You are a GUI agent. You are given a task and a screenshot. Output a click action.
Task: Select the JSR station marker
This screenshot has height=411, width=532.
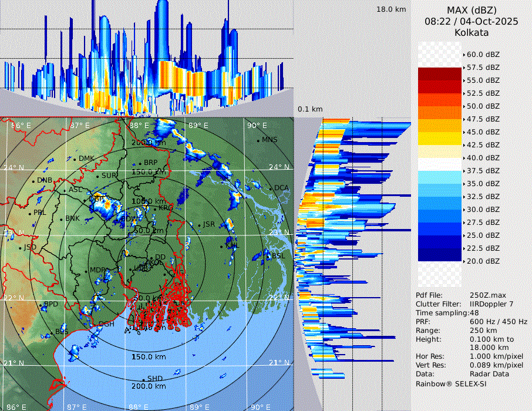pyautogui.click(x=200, y=225)
